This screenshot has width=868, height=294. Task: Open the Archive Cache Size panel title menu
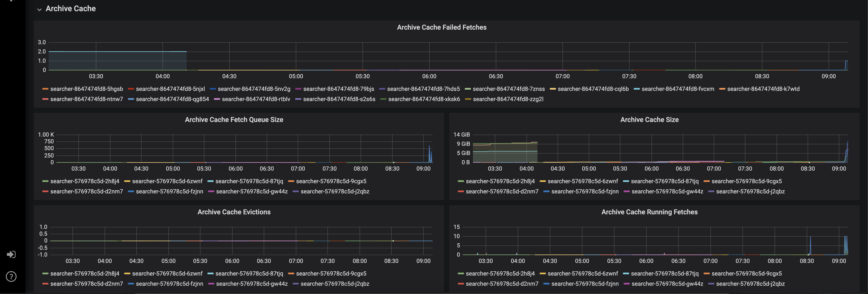[649, 120]
